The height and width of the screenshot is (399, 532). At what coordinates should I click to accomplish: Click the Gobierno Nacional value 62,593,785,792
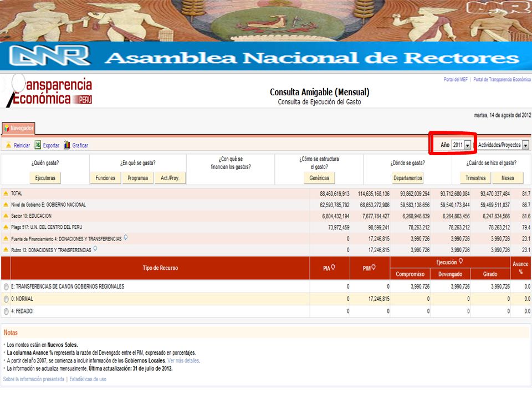click(x=335, y=205)
